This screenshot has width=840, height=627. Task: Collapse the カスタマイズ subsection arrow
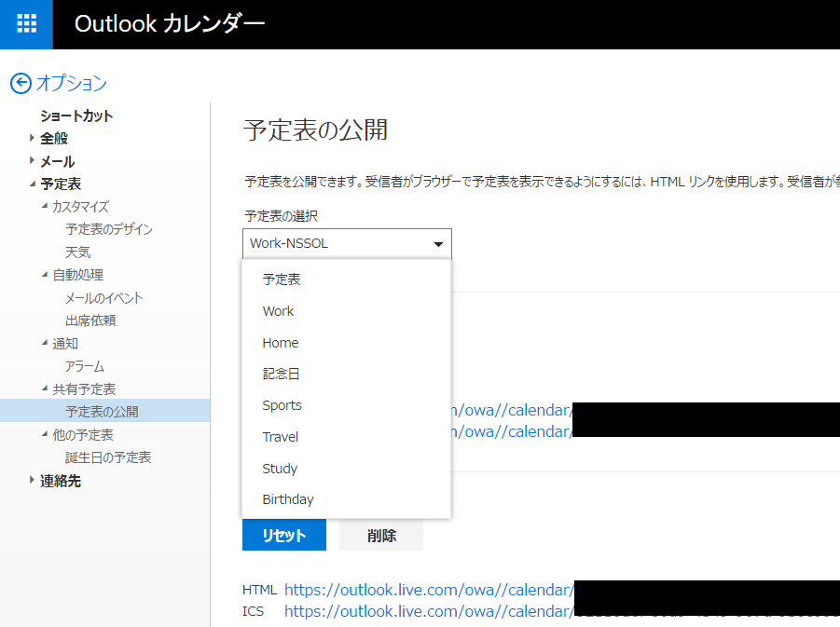pyautogui.click(x=45, y=206)
